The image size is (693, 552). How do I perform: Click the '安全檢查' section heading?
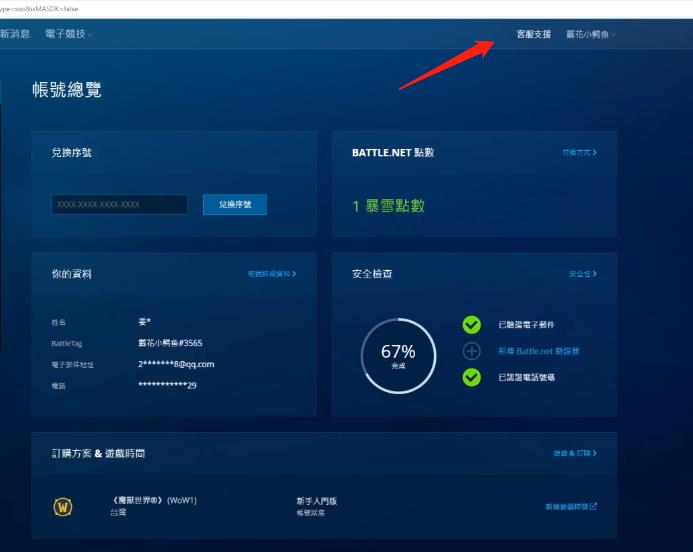(x=372, y=274)
